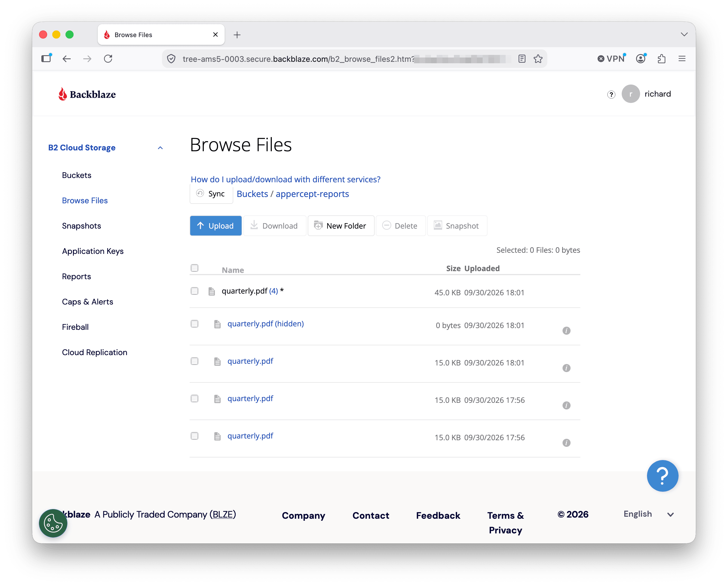Open the help question mark beside richard
Image resolution: width=728 pixels, height=586 pixels.
[x=611, y=94]
